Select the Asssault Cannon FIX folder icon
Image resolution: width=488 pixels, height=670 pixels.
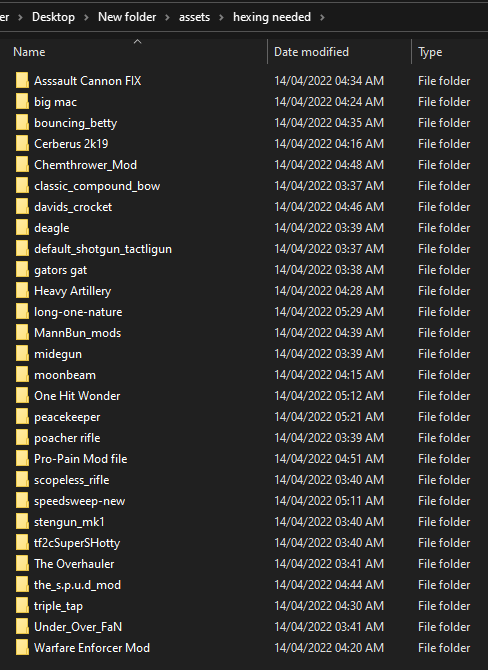[x=22, y=80]
